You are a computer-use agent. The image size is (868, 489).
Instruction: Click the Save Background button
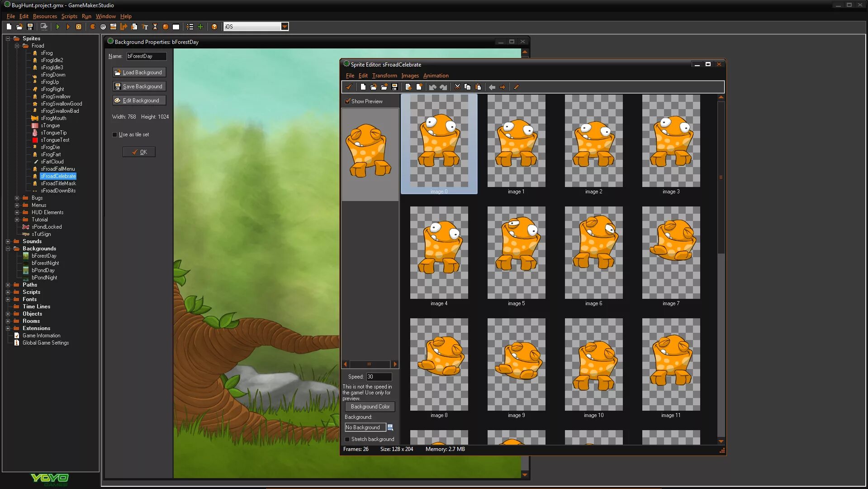pos(139,86)
